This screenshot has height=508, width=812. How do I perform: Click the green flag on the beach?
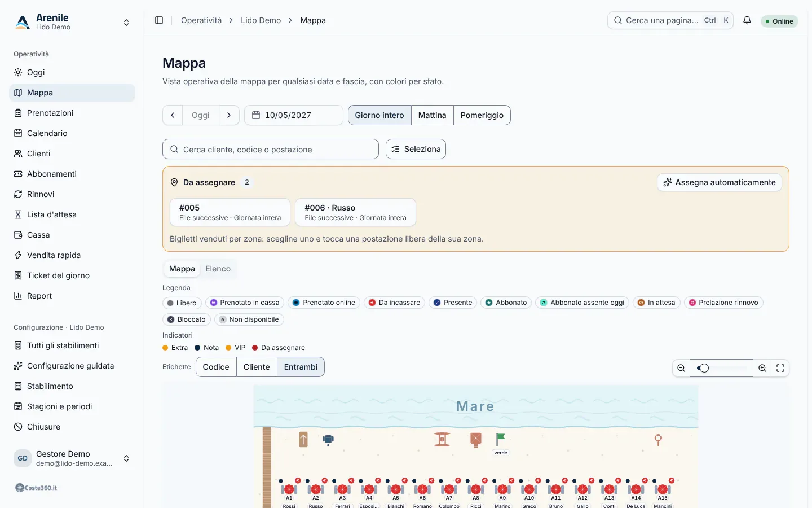point(500,439)
